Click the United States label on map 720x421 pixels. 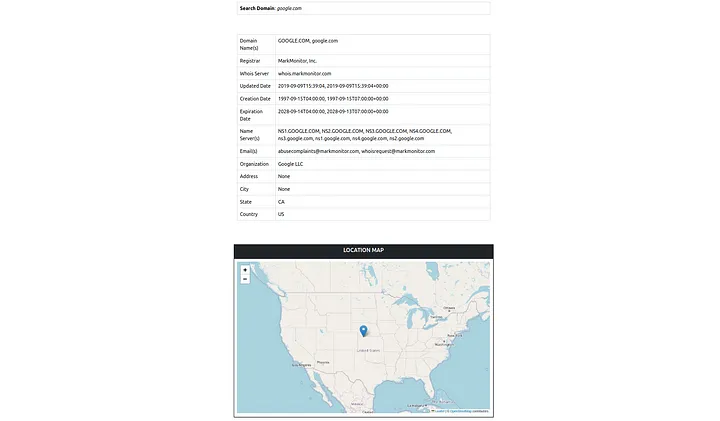tap(368, 350)
